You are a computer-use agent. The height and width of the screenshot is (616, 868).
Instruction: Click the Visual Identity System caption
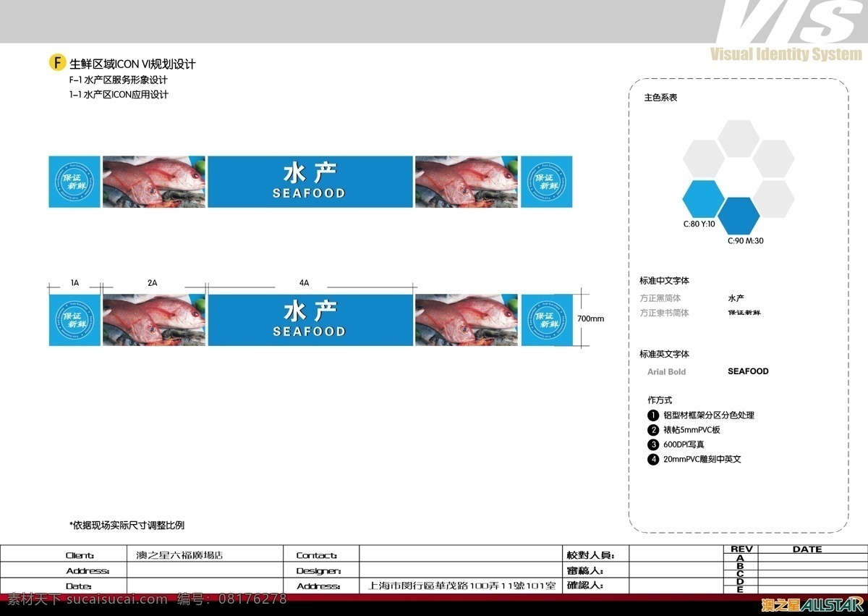click(786, 55)
